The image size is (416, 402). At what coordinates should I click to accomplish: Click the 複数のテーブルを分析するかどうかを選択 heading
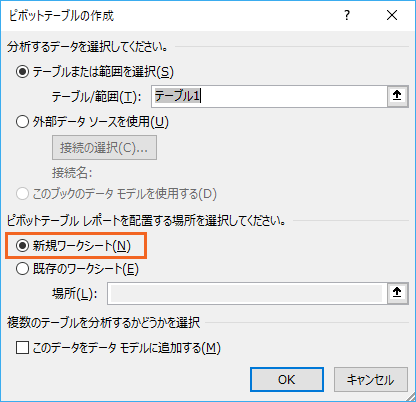click(103, 323)
